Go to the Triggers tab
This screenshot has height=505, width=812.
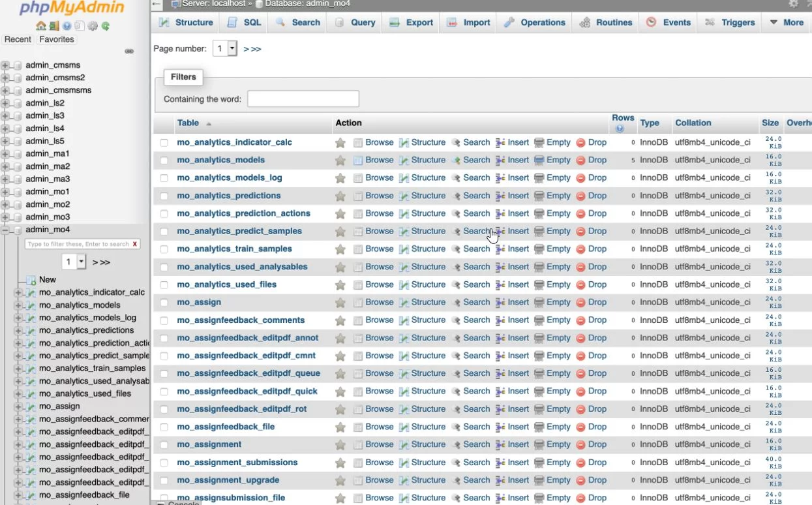(729, 22)
